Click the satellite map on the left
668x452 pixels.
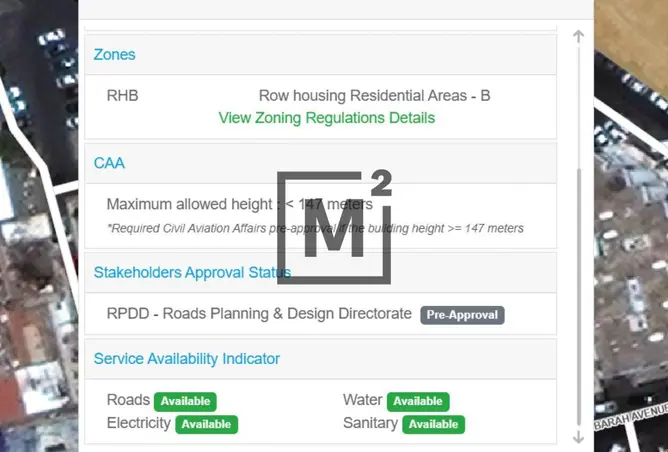pyautogui.click(x=39, y=226)
